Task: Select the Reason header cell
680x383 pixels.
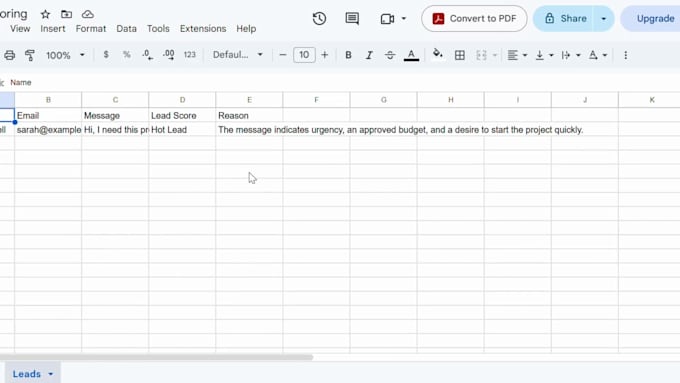Action: click(x=249, y=115)
